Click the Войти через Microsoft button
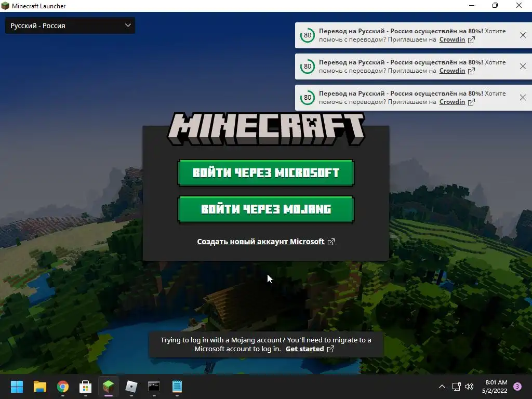Screen dimensions: 532x399 pos(266,172)
